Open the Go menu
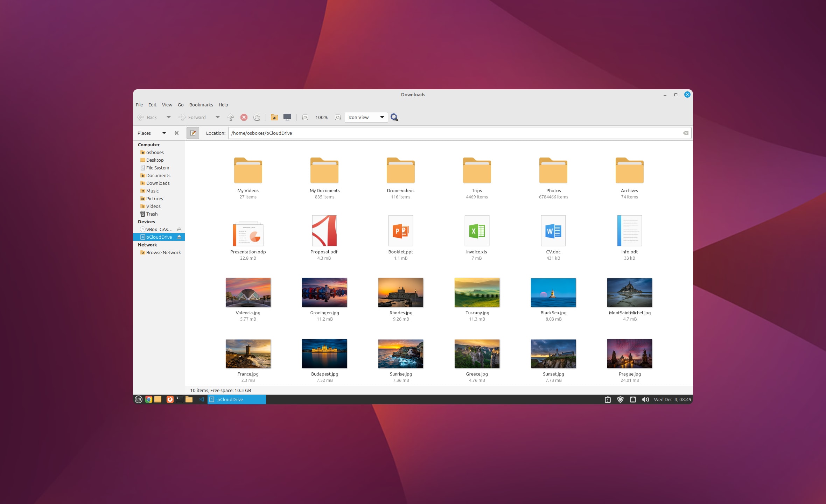The height and width of the screenshot is (504, 826). [181, 105]
